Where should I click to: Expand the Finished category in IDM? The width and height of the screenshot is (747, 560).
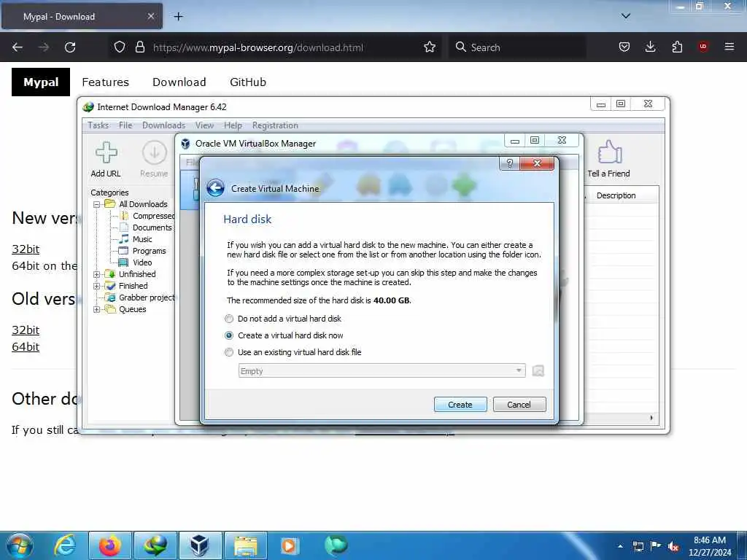[97, 286]
